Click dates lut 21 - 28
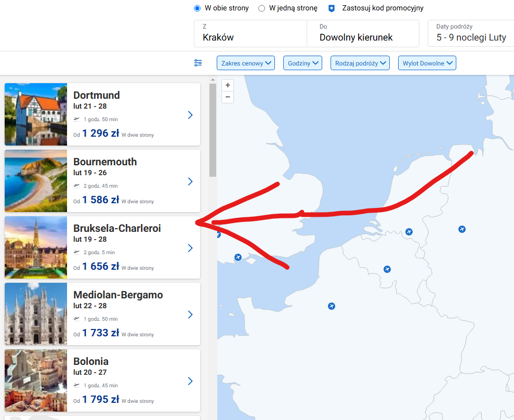Screen dimensions: 514x420 90,106
